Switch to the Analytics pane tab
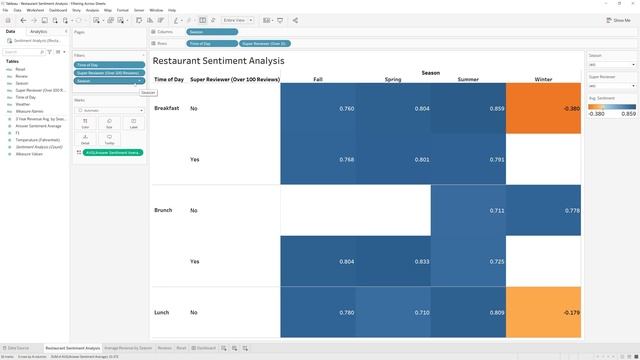This screenshot has height=360, width=640. coord(39,31)
